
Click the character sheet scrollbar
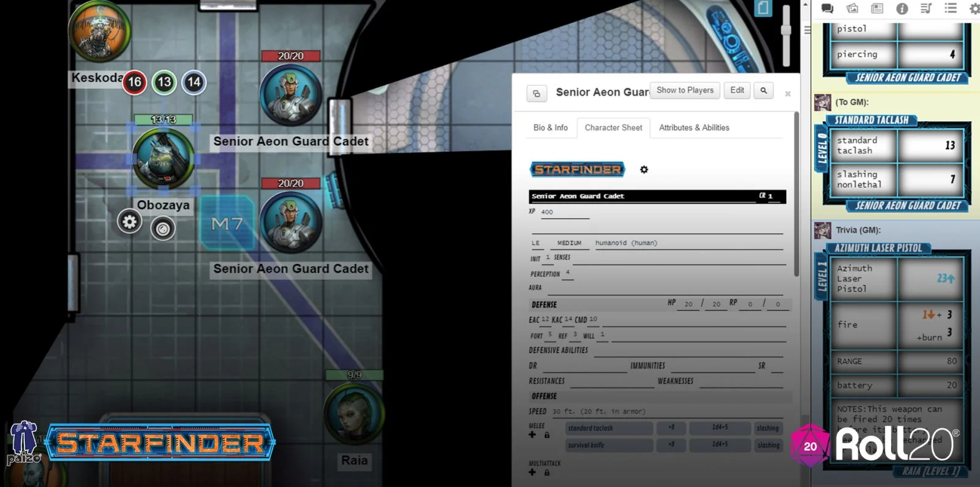click(x=796, y=194)
